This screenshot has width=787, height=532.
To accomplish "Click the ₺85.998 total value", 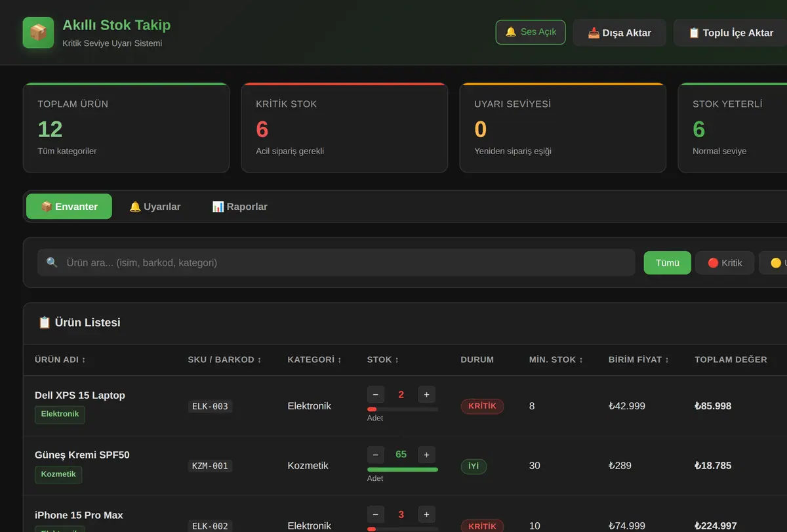I will [713, 406].
